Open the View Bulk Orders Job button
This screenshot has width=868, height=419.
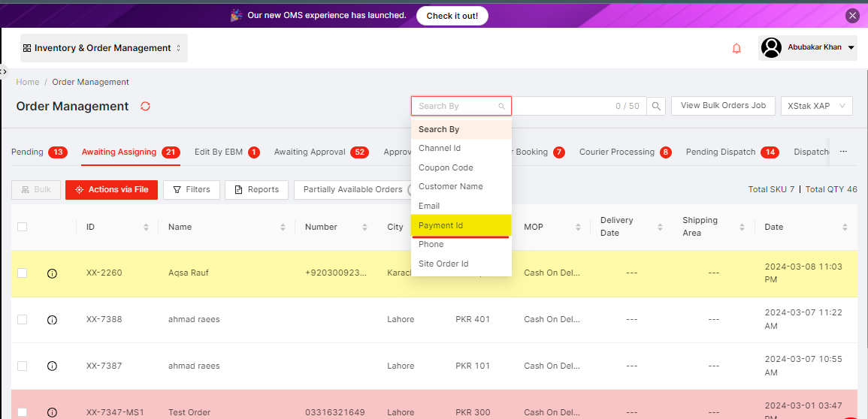[x=722, y=106]
